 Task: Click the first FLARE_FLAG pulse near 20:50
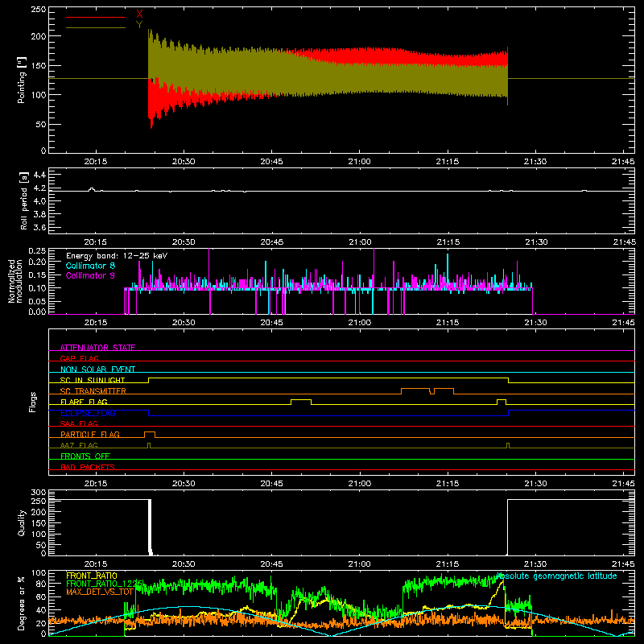coord(301,402)
